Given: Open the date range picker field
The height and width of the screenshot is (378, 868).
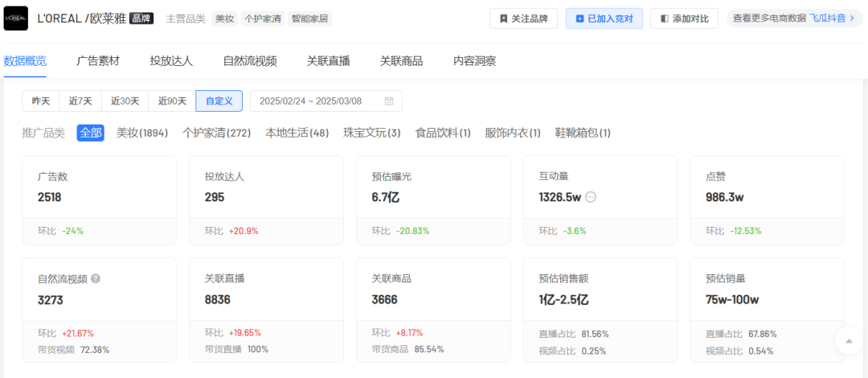Looking at the screenshot, I should coord(326,101).
